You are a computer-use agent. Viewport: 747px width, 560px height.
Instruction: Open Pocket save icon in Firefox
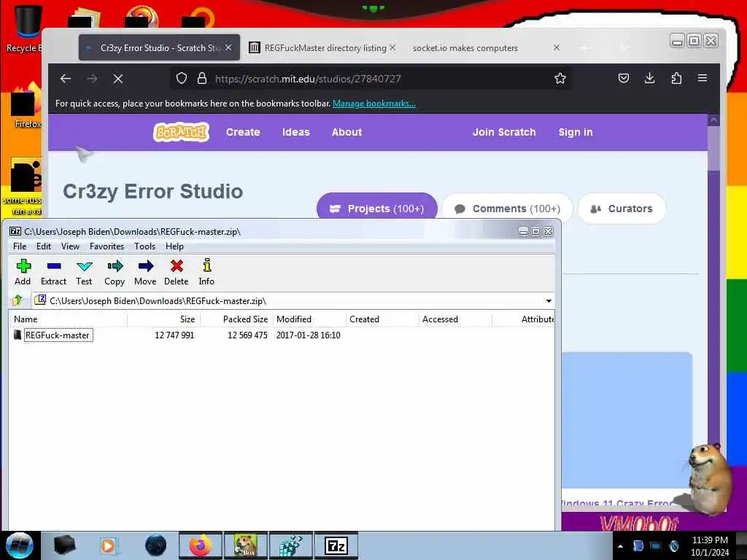pyautogui.click(x=624, y=78)
